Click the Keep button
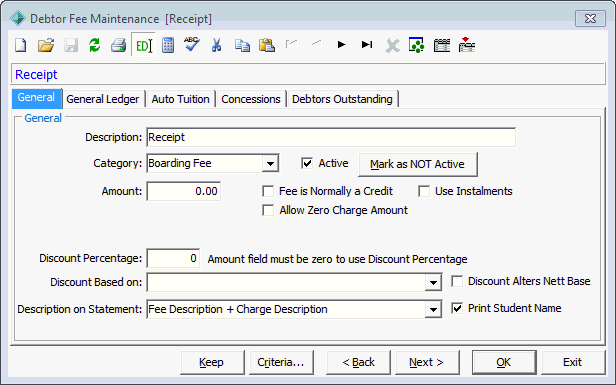Screen dimensions: 616x385 pyautogui.click(x=212, y=362)
